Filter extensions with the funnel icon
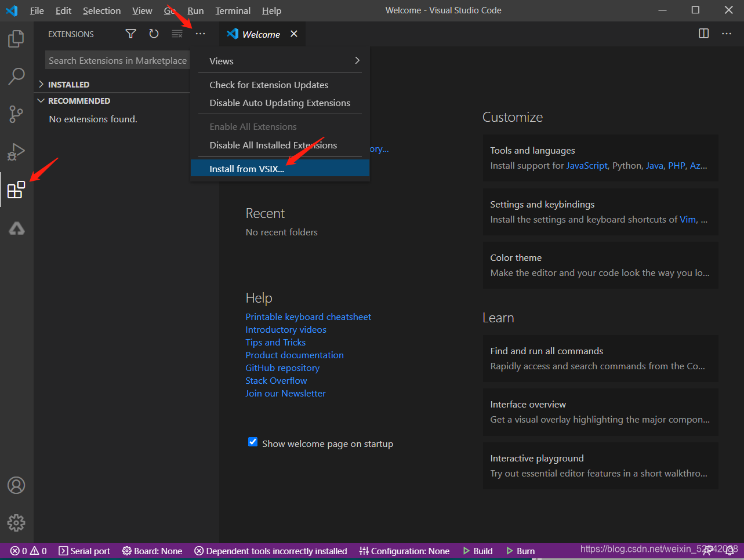744x560 pixels. point(130,34)
